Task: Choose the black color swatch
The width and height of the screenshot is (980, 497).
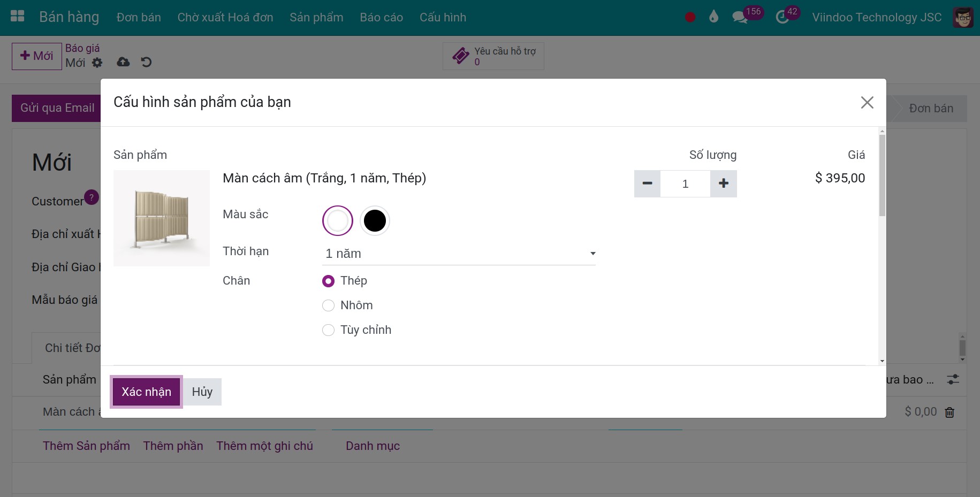Action: 375,220
